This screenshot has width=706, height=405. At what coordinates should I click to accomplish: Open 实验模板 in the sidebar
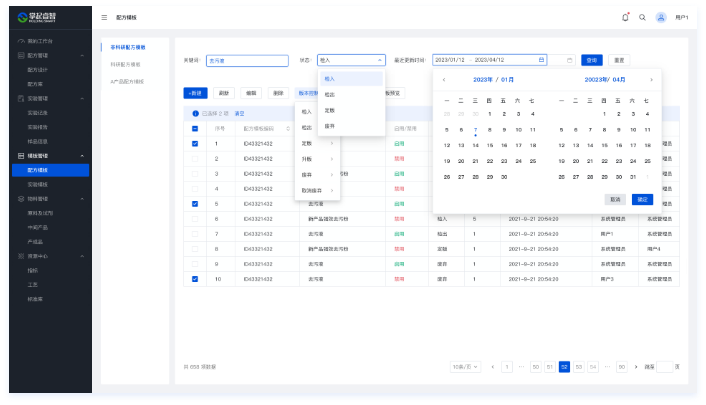coord(38,184)
